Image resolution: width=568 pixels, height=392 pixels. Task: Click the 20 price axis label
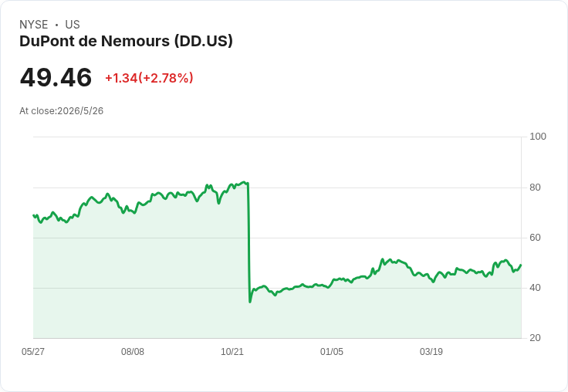[x=535, y=338]
